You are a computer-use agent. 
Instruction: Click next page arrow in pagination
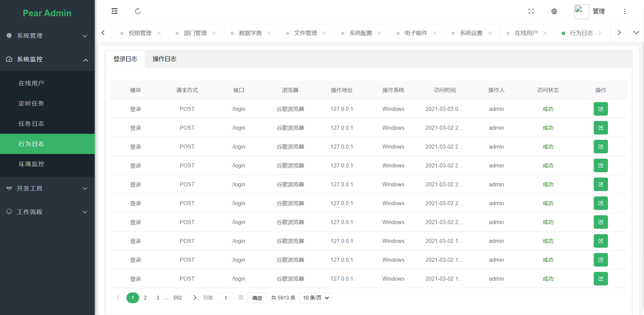pyautogui.click(x=195, y=298)
